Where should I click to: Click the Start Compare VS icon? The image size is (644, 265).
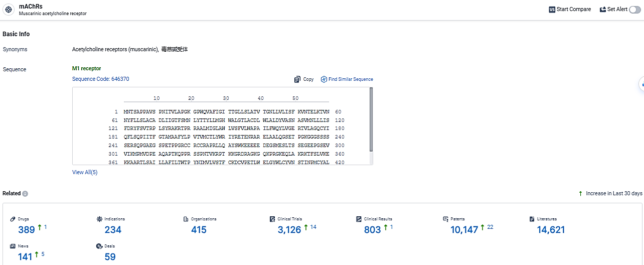tap(552, 10)
